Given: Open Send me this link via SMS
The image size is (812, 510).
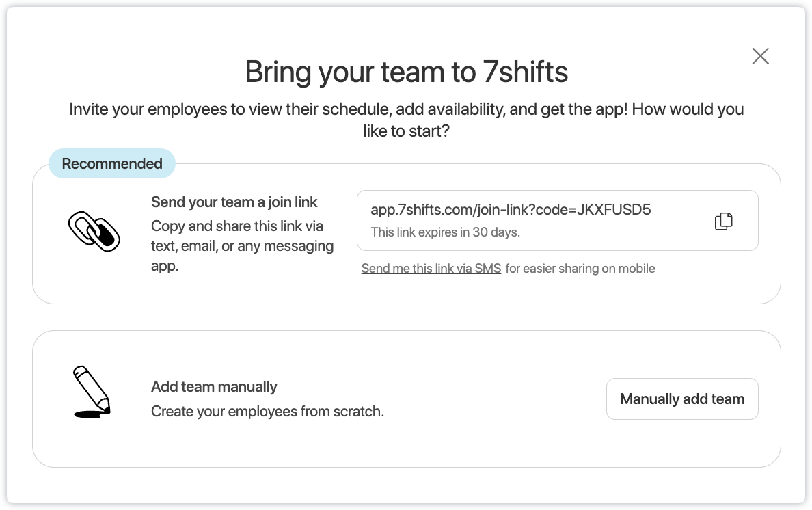Looking at the screenshot, I should [431, 269].
